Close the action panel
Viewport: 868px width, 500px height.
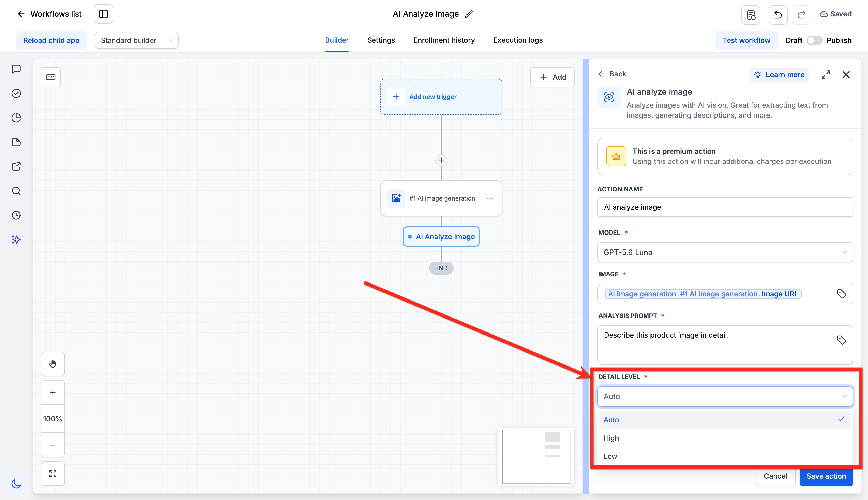[846, 75]
